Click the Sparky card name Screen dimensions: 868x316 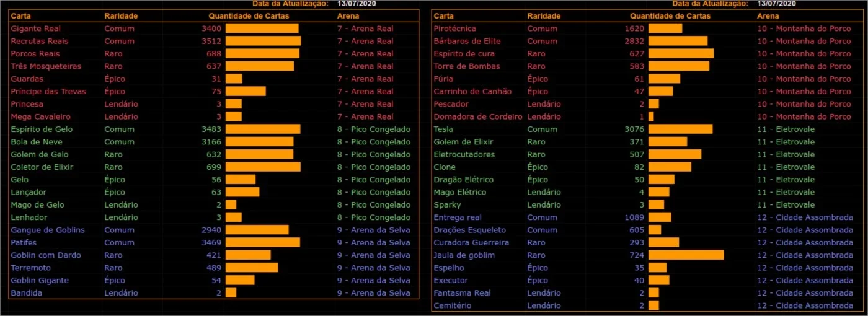click(x=447, y=205)
